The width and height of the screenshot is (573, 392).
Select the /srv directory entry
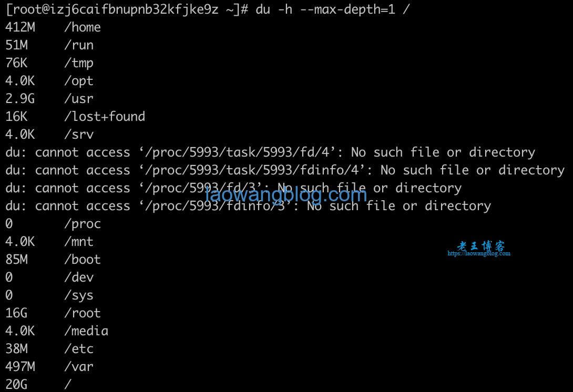point(78,135)
